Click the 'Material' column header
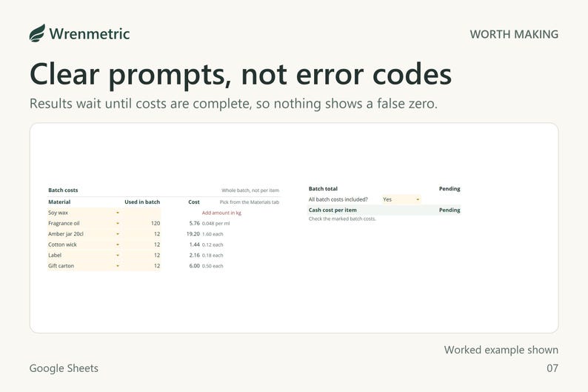 pyautogui.click(x=59, y=202)
